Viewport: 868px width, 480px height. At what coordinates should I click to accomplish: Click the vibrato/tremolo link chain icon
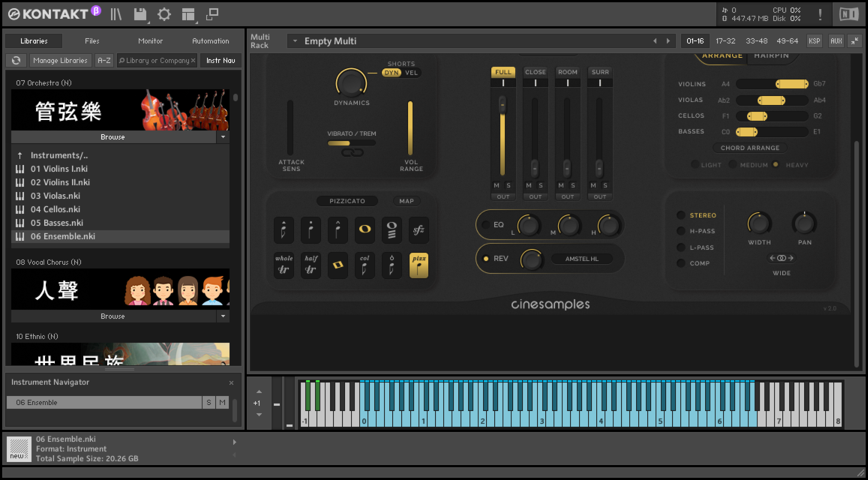[x=352, y=153]
